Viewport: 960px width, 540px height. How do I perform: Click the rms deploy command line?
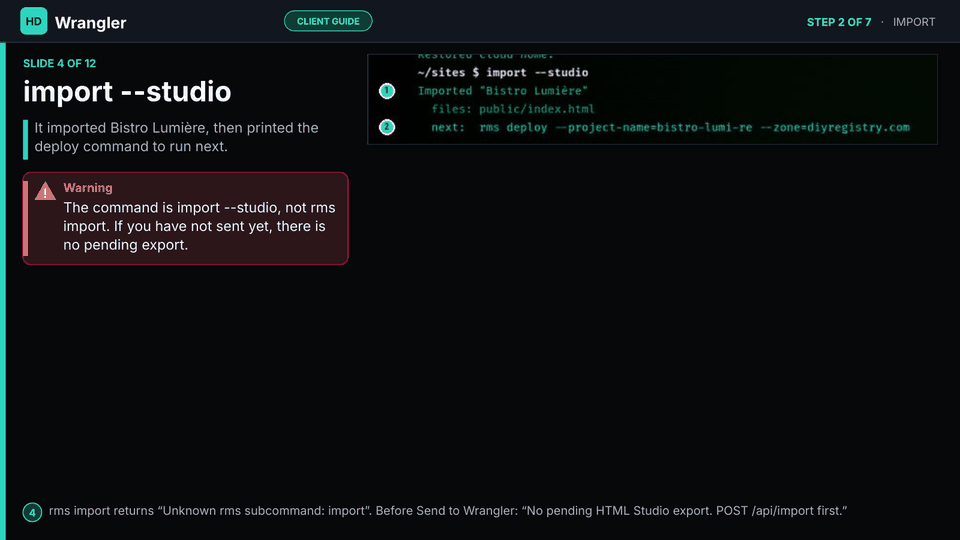tap(670, 127)
